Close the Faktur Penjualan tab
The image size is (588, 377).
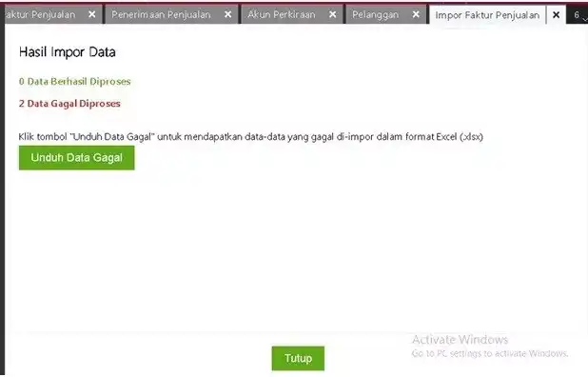(92, 14)
